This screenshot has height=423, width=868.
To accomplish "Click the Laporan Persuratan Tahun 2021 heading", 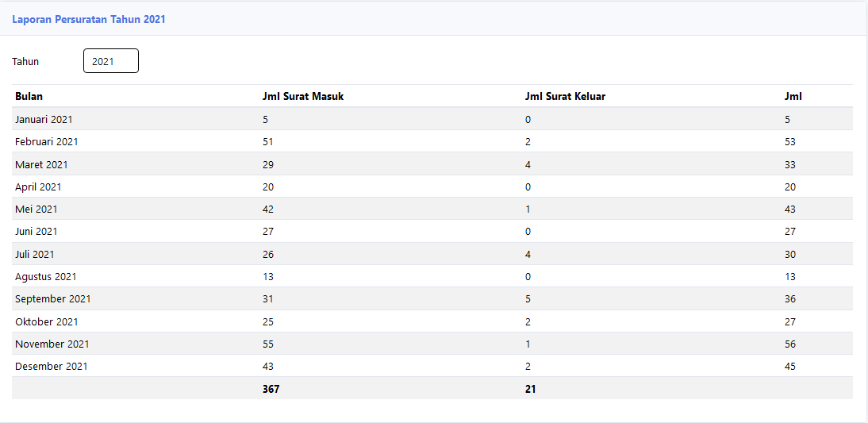I will [x=89, y=19].
